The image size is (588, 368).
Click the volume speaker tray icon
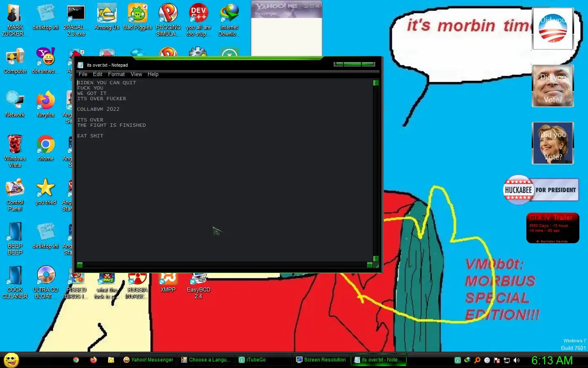[517, 360]
